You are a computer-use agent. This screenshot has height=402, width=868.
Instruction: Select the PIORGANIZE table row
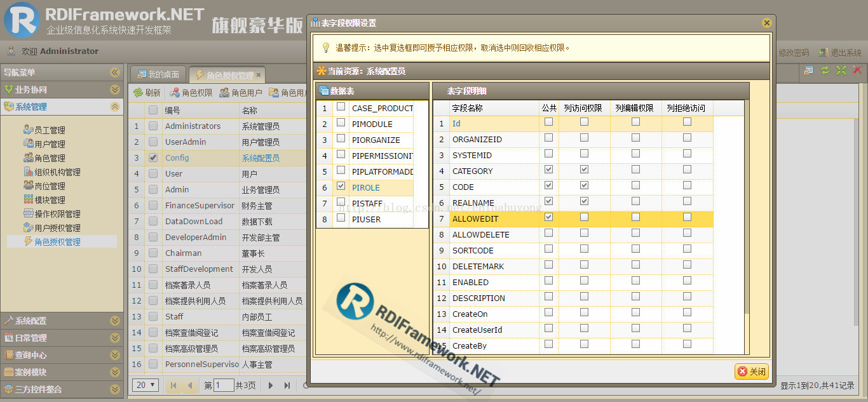(365, 140)
